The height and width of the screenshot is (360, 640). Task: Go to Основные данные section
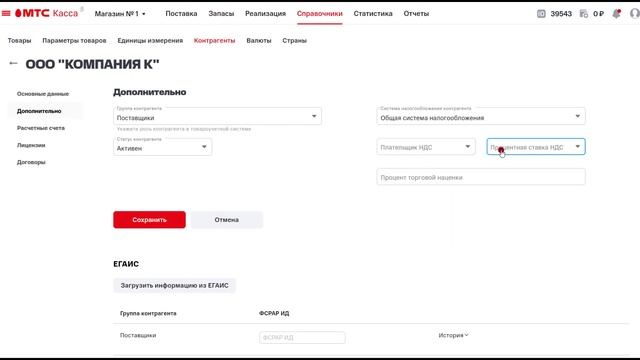pyautogui.click(x=43, y=94)
